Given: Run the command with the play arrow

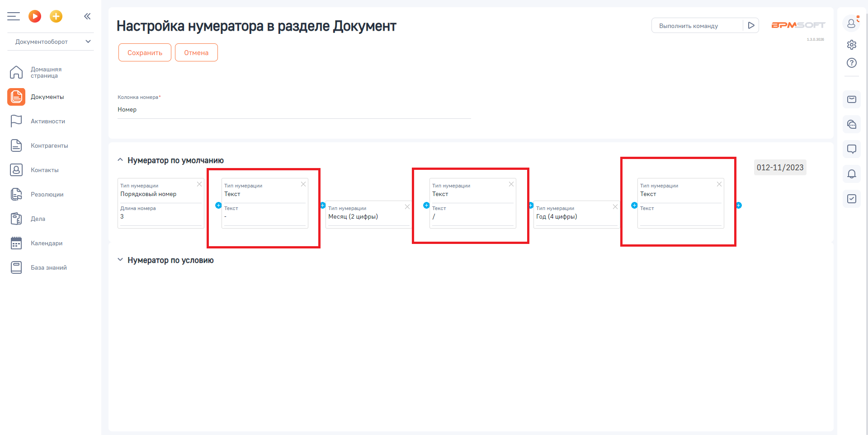Looking at the screenshot, I should point(751,25).
